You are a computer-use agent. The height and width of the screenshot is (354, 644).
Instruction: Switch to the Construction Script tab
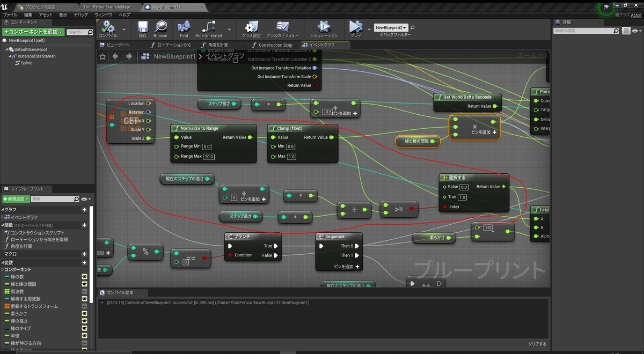pyautogui.click(x=275, y=45)
